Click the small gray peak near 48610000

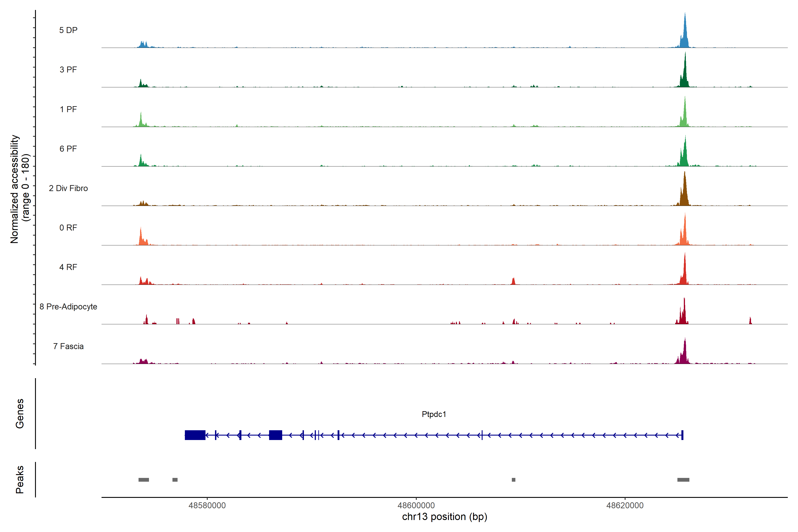pyautogui.click(x=513, y=480)
